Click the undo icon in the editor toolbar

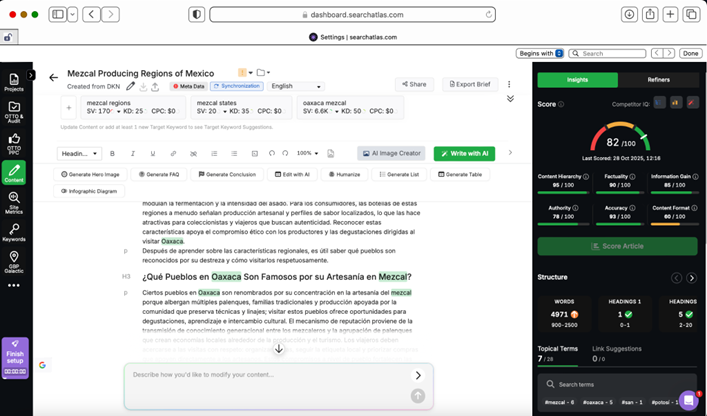click(x=271, y=153)
